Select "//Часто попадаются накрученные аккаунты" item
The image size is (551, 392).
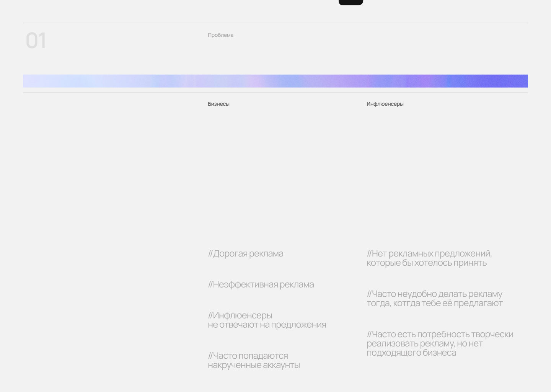[x=254, y=361]
